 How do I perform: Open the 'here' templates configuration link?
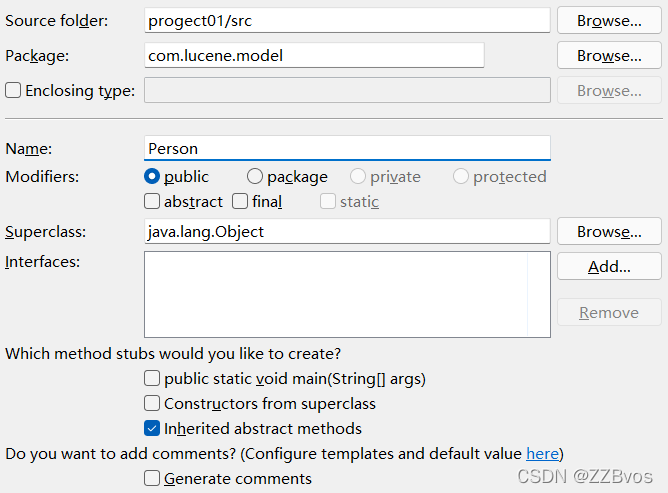pos(542,454)
